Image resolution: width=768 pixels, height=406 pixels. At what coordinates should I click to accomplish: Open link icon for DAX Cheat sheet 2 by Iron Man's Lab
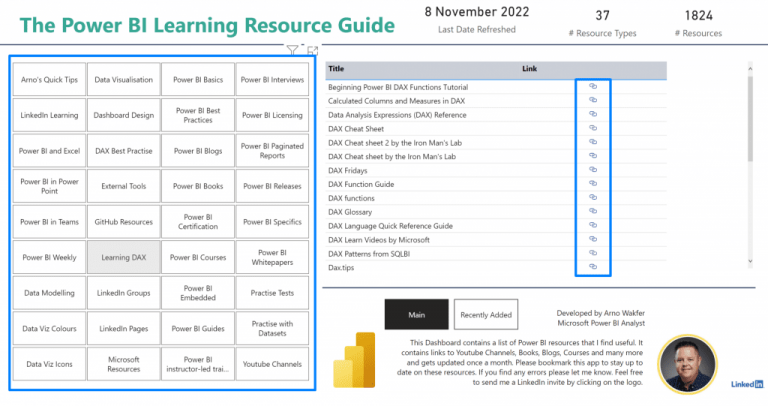(593, 142)
